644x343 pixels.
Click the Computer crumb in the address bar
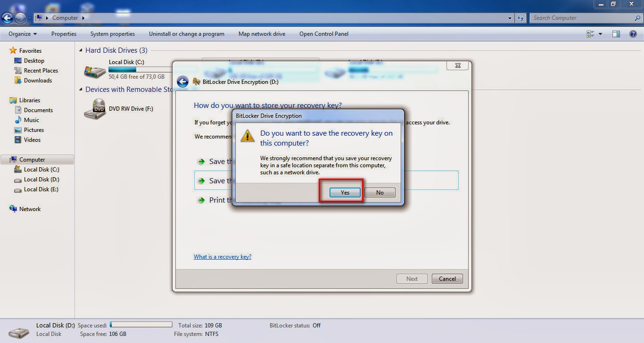point(65,18)
